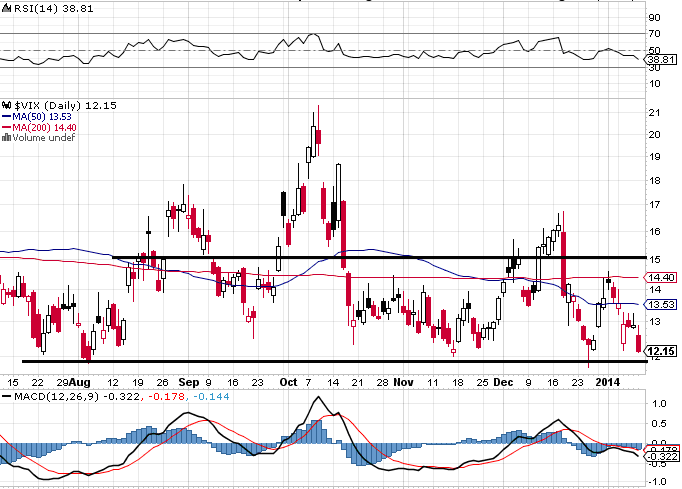This screenshot has width=682, height=489.
Task: Click the 20 price level on right axis
Action: 654,134
